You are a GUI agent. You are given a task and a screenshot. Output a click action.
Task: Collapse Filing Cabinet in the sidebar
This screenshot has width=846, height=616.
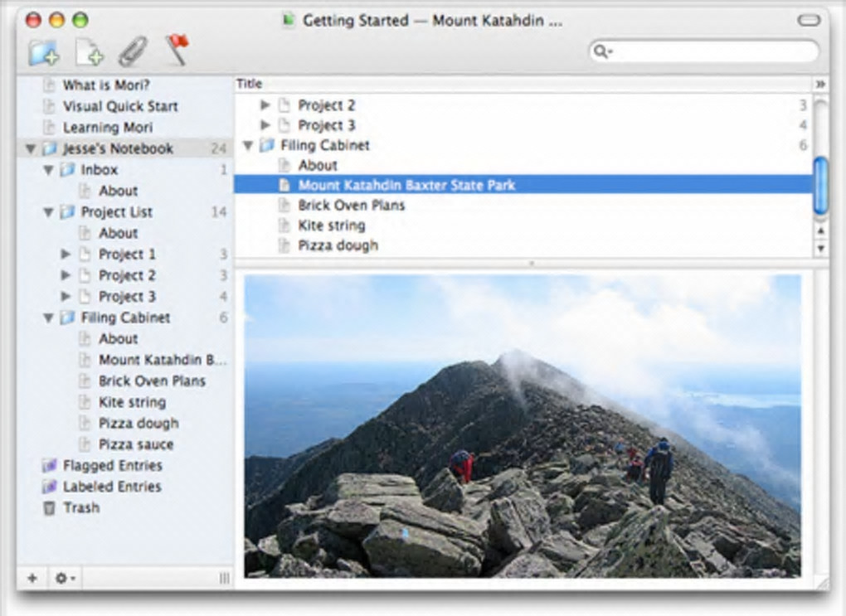click(x=49, y=318)
